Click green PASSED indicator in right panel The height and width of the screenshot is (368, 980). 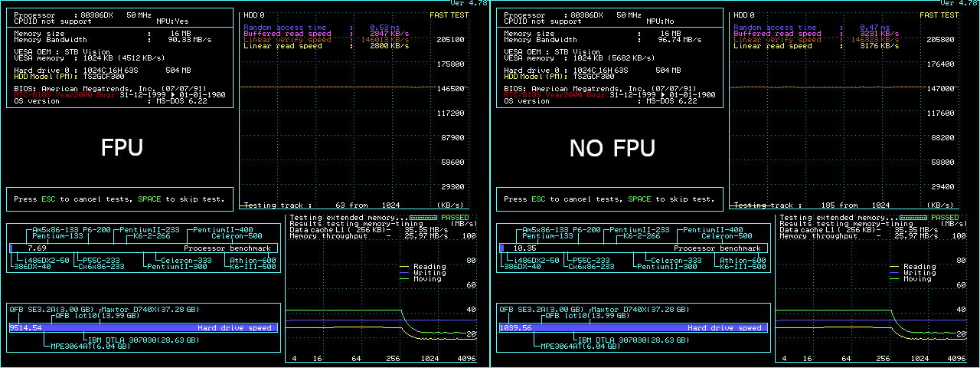pyautogui.click(x=945, y=218)
